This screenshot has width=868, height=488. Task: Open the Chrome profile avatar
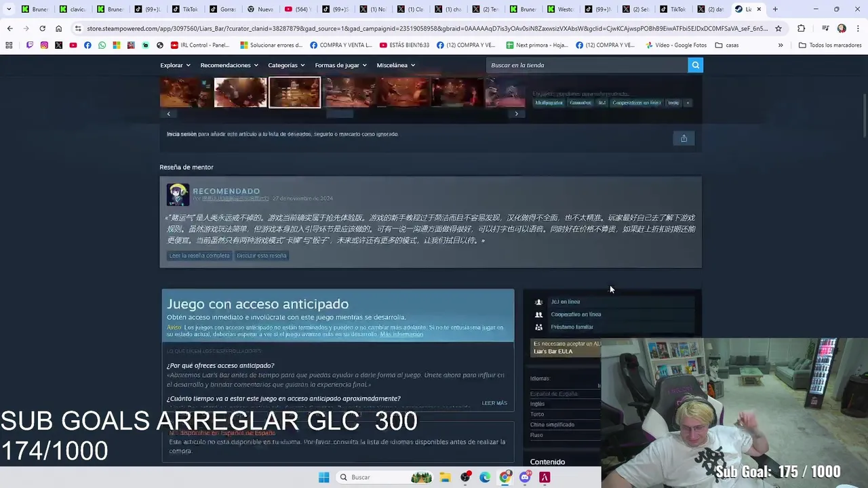[x=842, y=28]
